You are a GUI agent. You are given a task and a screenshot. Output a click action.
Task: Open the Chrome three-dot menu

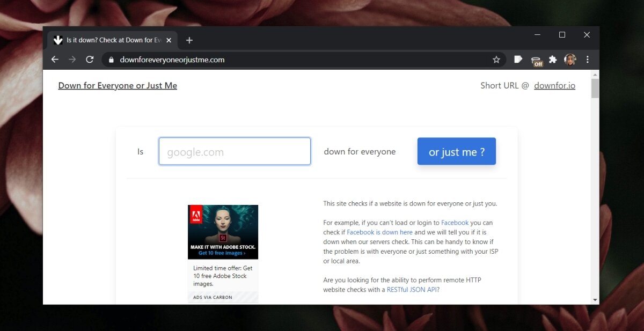[x=588, y=60]
